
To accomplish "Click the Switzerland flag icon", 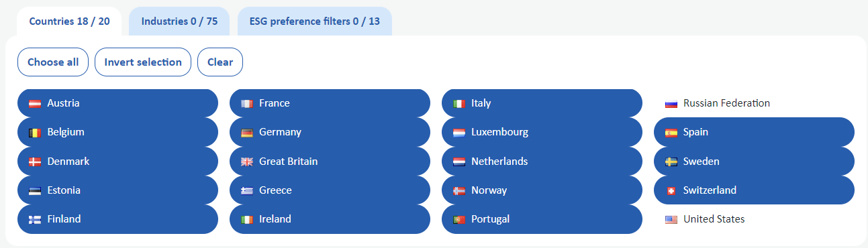I will 671,191.
